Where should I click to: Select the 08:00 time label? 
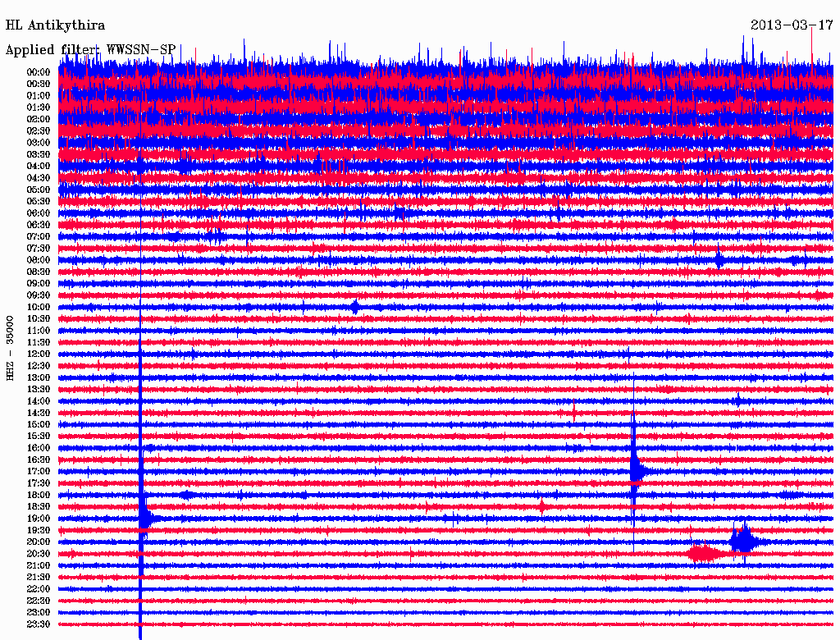tap(39, 260)
